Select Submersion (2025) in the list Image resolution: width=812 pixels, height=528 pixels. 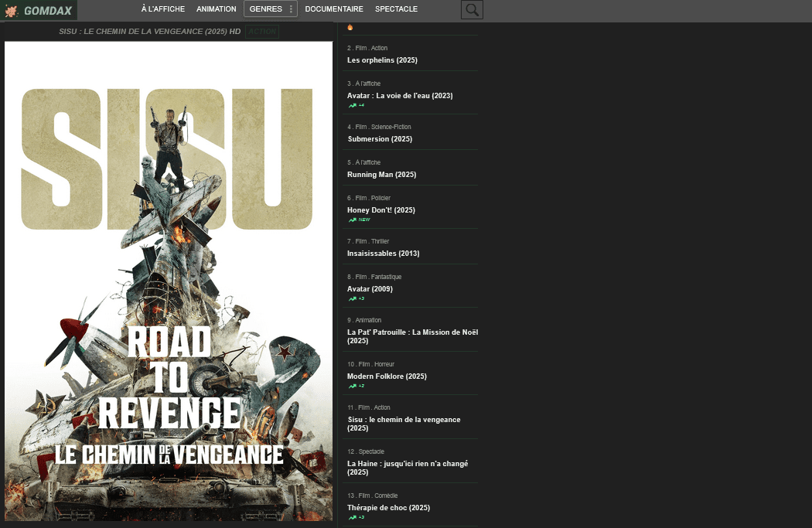pyautogui.click(x=380, y=139)
